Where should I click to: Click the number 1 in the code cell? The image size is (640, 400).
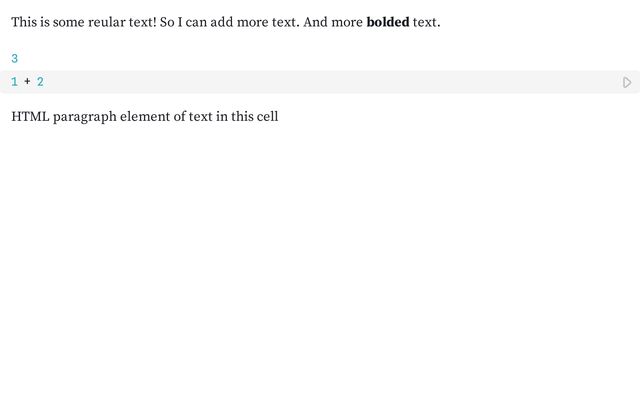point(15,82)
